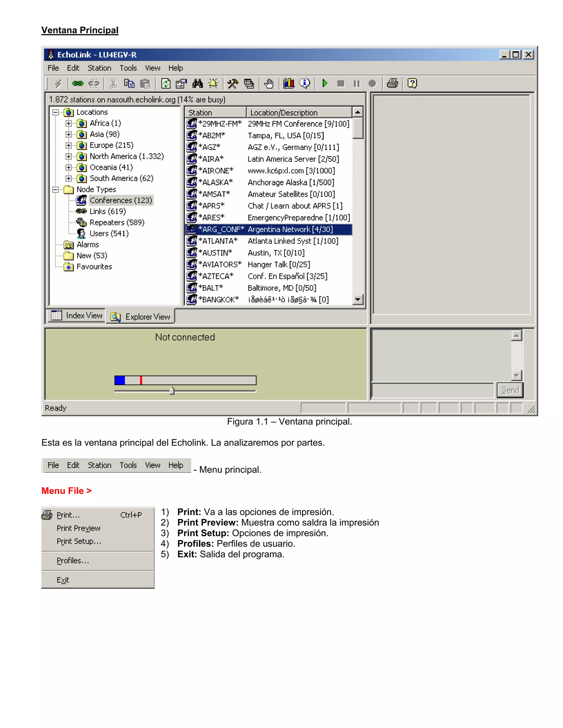Image resolution: width=563 pixels, height=728 pixels.
Task: Click the binoculars Find icon
Action: pyautogui.click(x=197, y=83)
